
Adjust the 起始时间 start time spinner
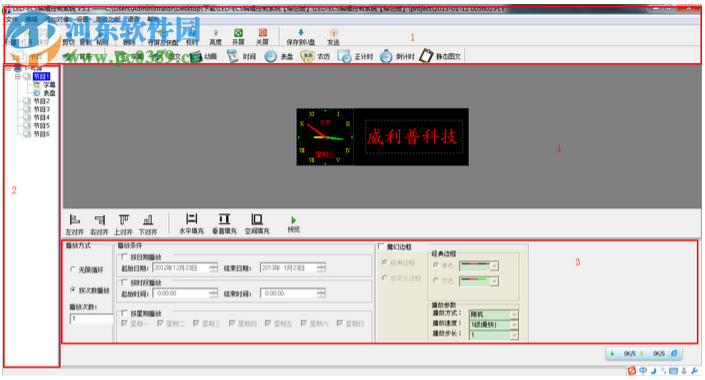tap(213, 293)
